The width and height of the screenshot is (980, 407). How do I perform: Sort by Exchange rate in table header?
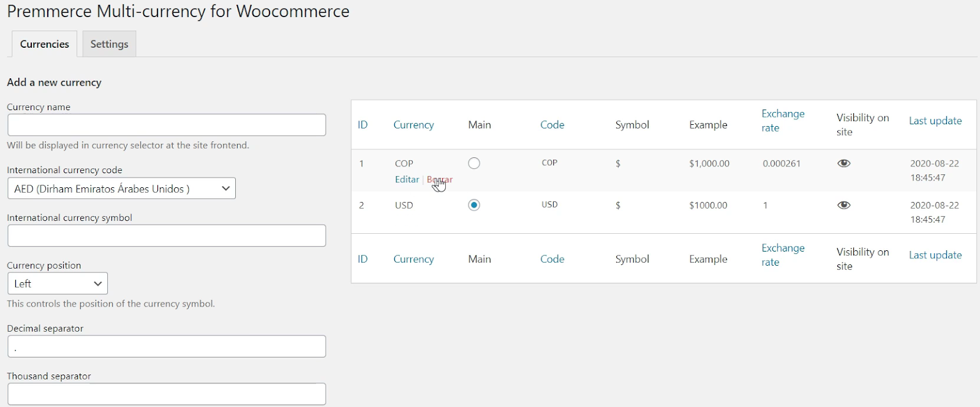[x=783, y=121]
